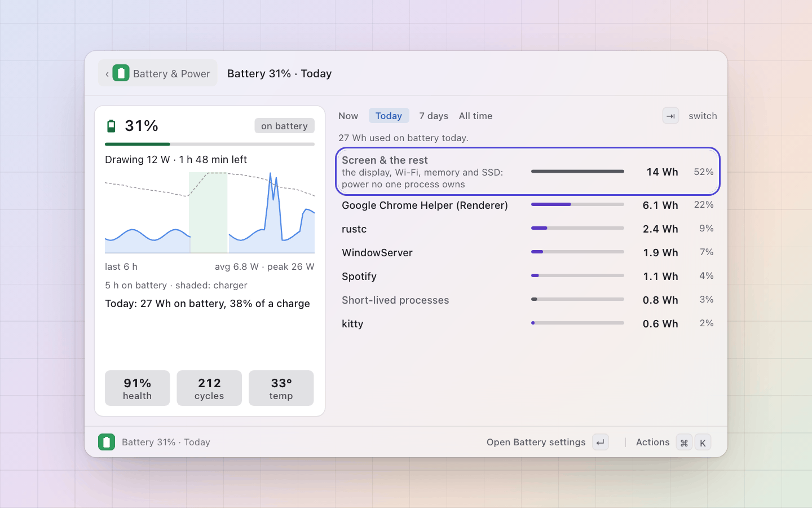Click 5 h on battery · shaded: charger
812x508 pixels.
[x=176, y=285]
